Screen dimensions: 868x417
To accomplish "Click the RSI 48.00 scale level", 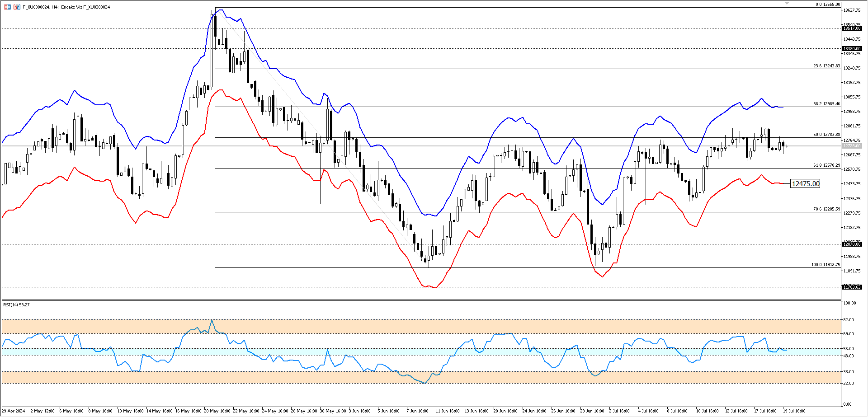I will tap(849, 356).
